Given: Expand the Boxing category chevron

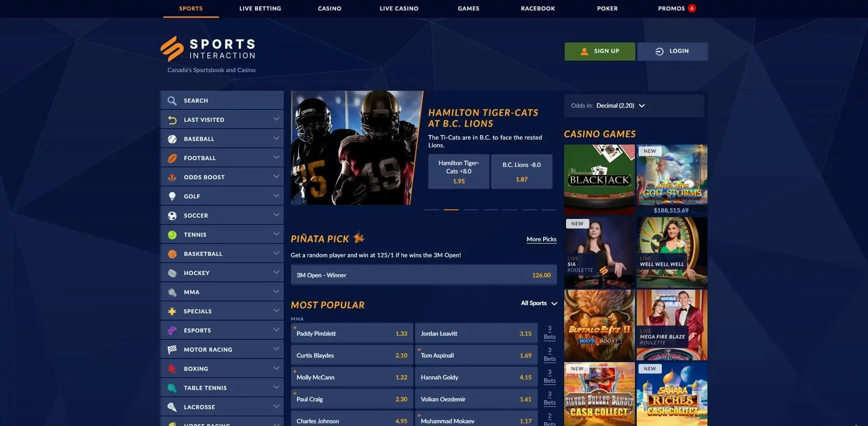Looking at the screenshot, I should (x=276, y=368).
